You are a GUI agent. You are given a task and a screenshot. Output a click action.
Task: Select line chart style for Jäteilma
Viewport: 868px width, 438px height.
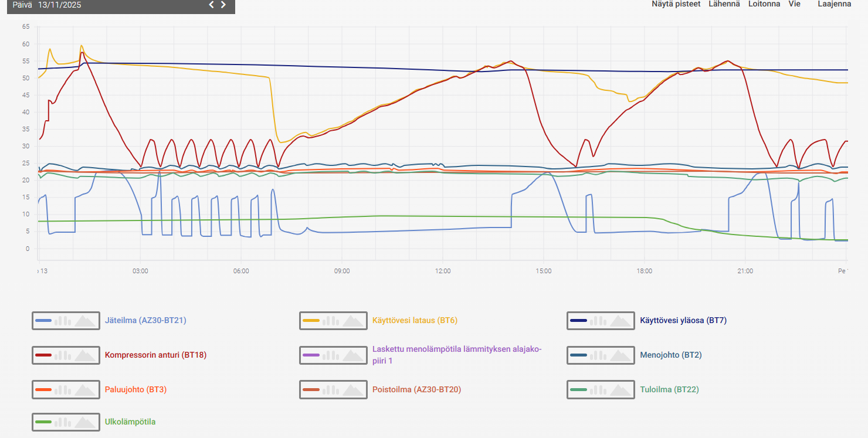pos(43,321)
